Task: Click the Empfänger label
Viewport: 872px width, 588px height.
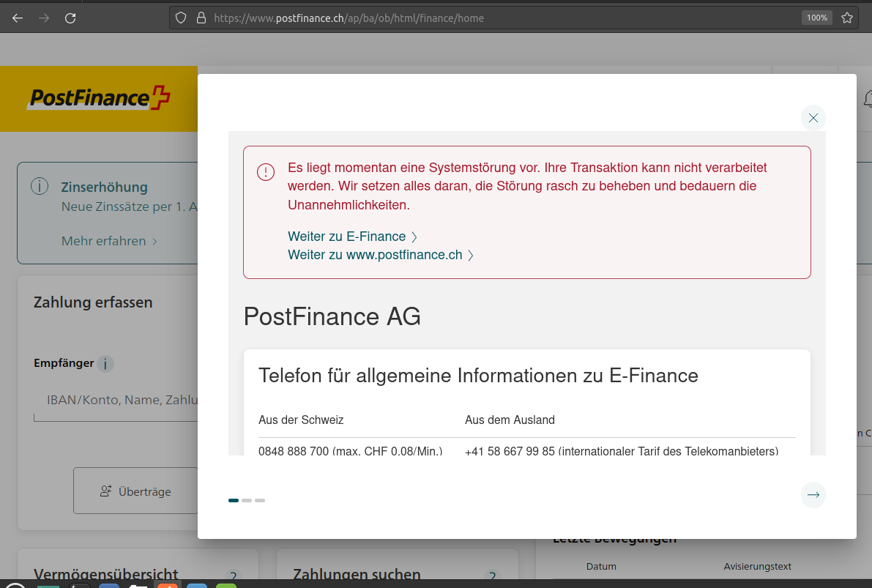Action: (x=64, y=363)
